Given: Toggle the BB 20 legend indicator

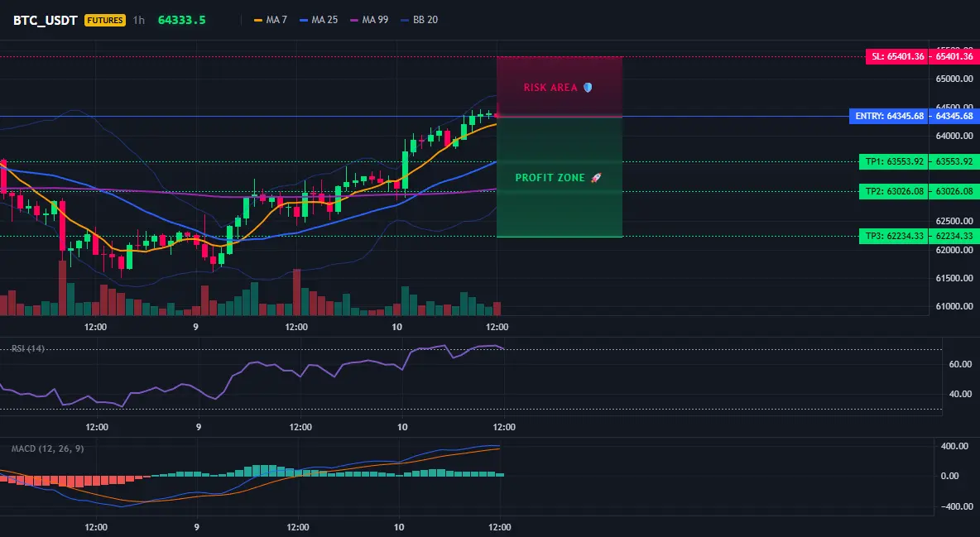Looking at the screenshot, I should click(x=420, y=20).
